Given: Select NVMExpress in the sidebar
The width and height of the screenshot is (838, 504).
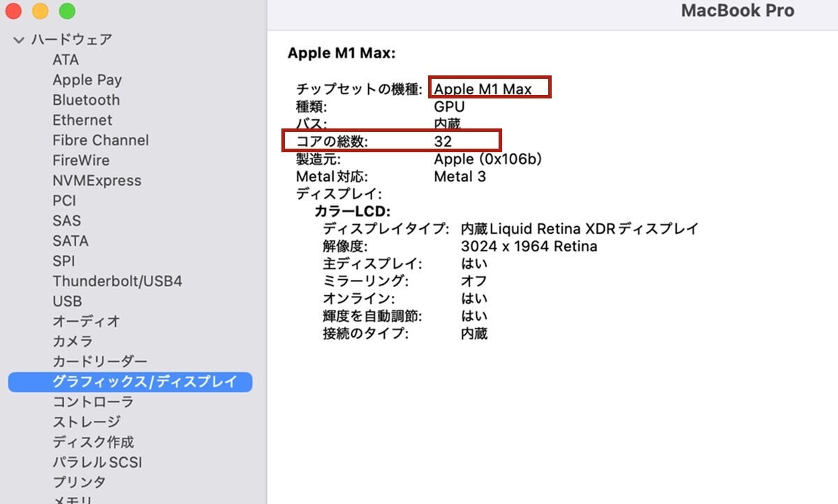Looking at the screenshot, I should pos(97,181).
